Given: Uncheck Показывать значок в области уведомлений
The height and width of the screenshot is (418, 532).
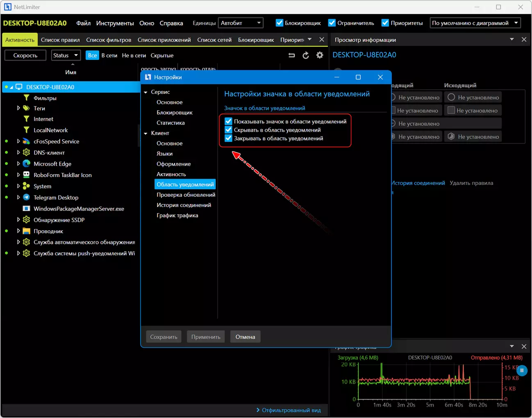Looking at the screenshot, I should (228, 121).
